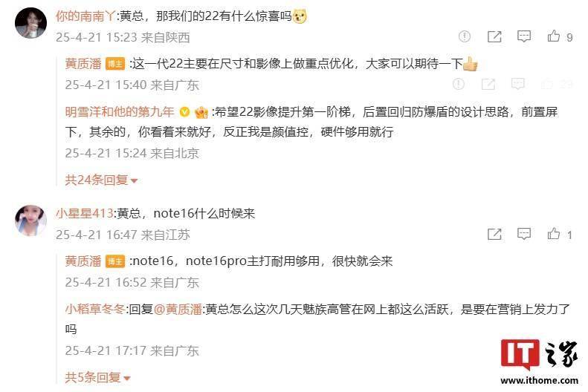Screen dimensions: 588x392
Task: Reply to 黄质潘's 15:40 response icon
Action: point(518,84)
